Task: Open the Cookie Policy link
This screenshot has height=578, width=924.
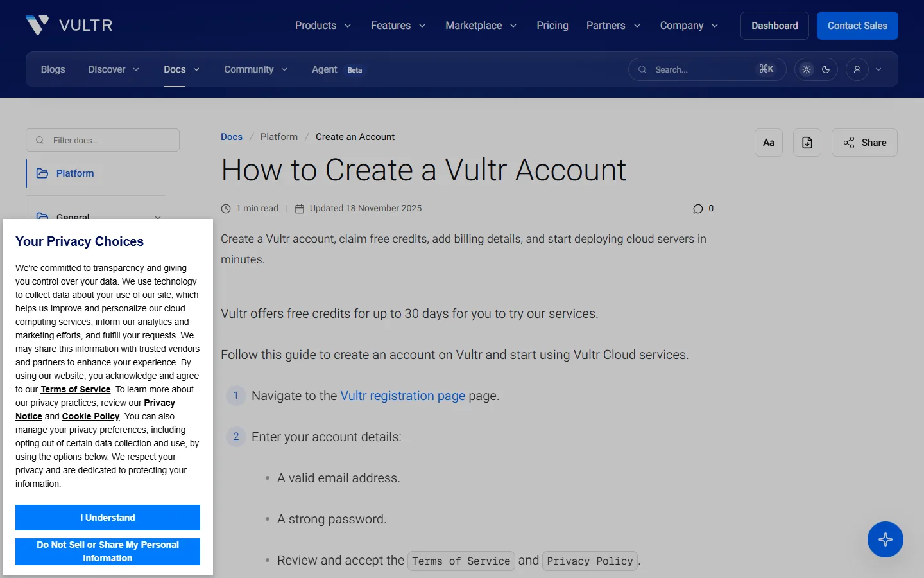Action: (x=90, y=416)
